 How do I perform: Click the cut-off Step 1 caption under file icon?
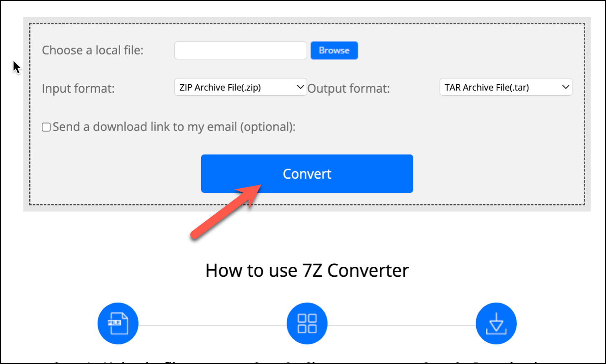[x=118, y=361]
